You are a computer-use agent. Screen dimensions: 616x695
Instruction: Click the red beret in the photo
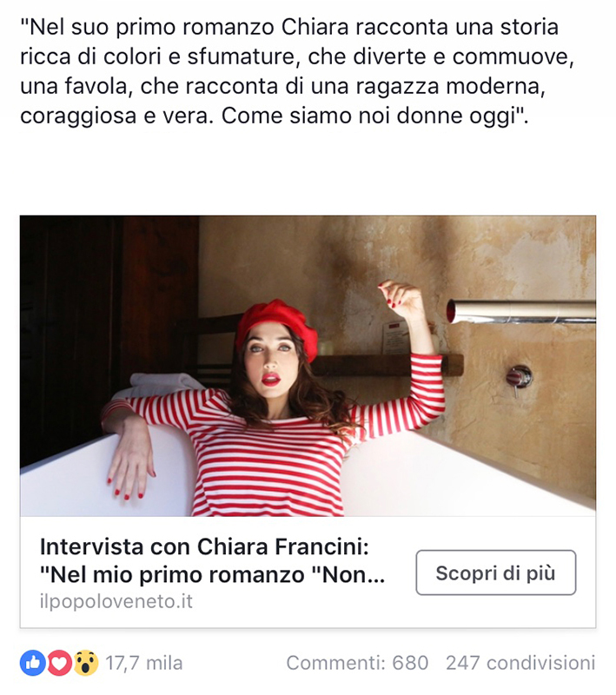(276, 327)
